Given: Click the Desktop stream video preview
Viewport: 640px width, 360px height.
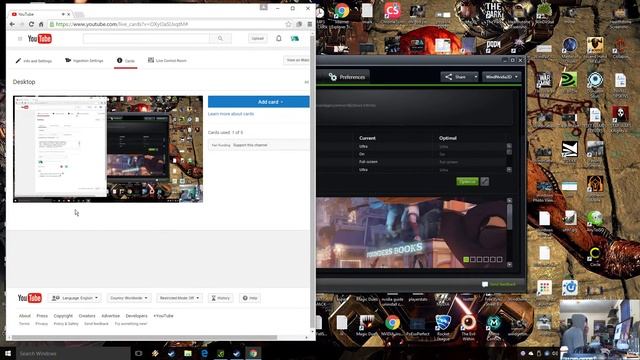Looking at the screenshot, I should pos(108,149).
